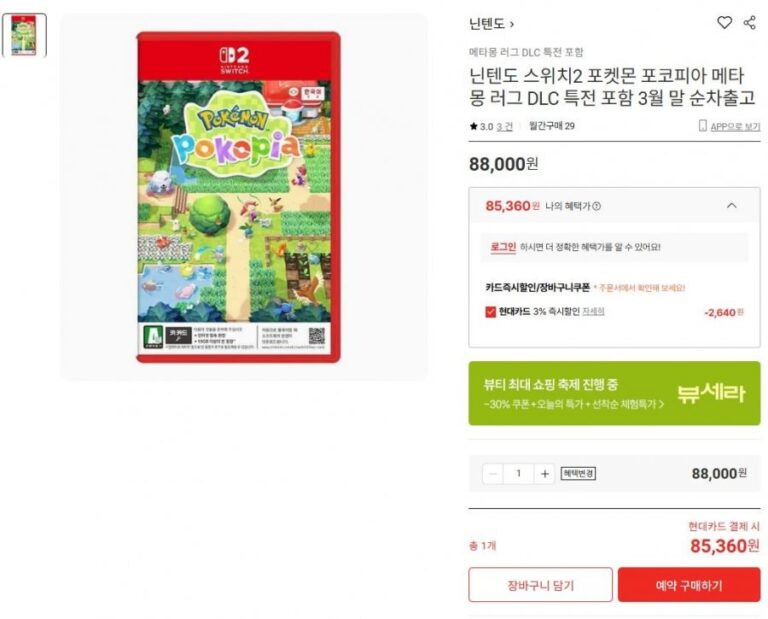Click the quantity input field
The width and height of the screenshot is (768, 619).
[519, 474]
